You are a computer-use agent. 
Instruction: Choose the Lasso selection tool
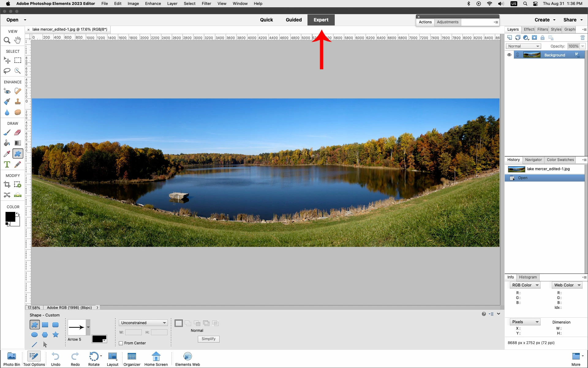7,71
